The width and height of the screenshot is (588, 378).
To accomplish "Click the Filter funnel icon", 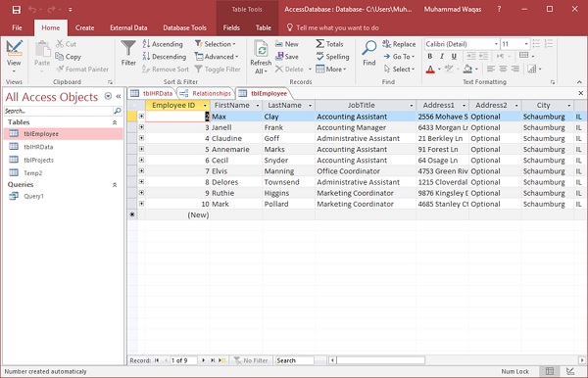I will coord(128,48).
